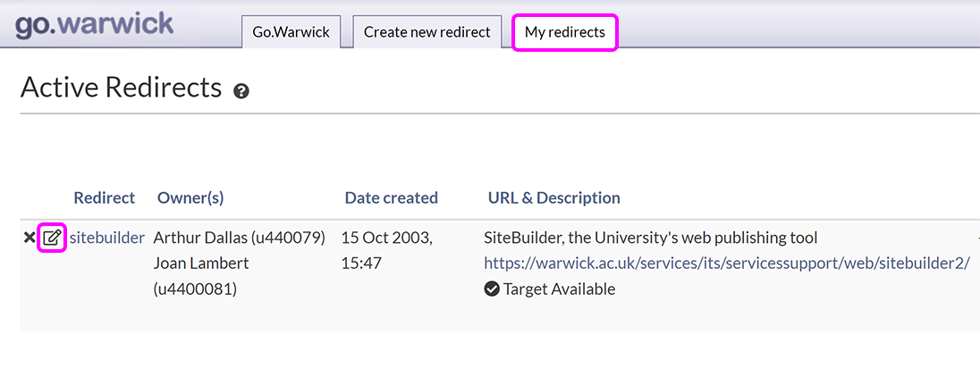The height and width of the screenshot is (368, 980).
Task: Open the Go.Warwick tab
Action: [291, 32]
